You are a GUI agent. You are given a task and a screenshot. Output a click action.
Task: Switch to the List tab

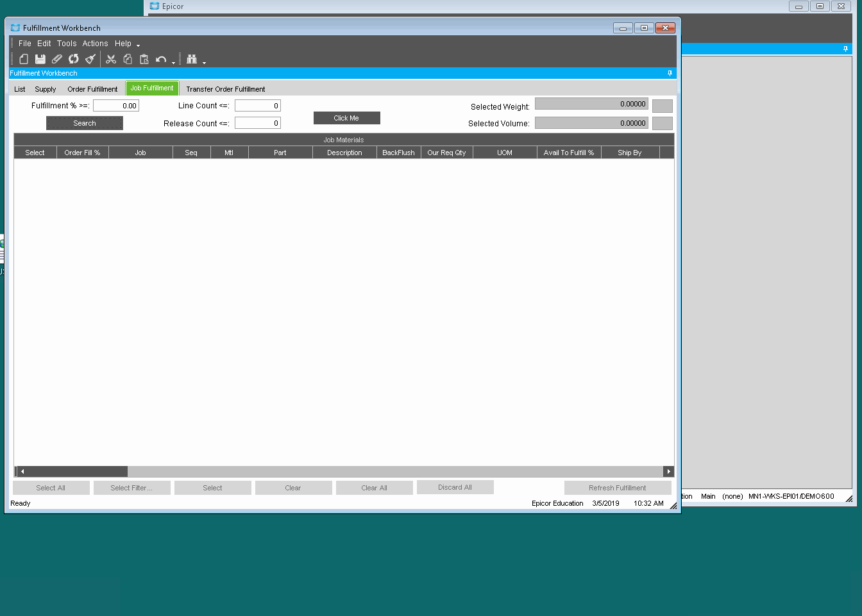(20, 89)
